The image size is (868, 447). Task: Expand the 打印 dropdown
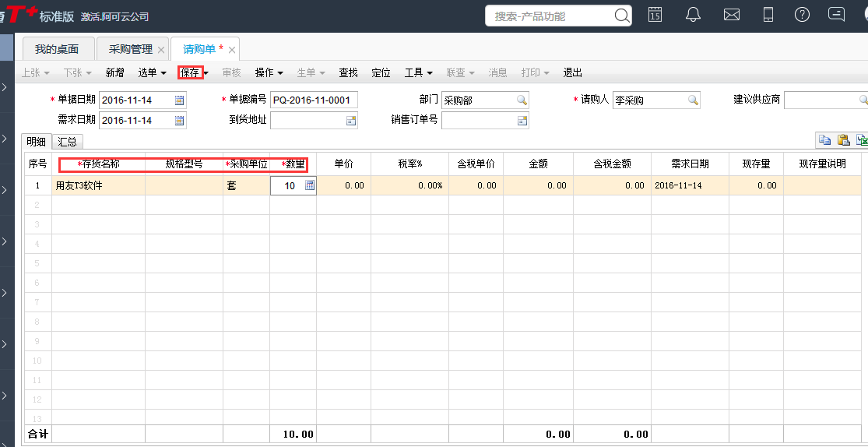click(546, 73)
